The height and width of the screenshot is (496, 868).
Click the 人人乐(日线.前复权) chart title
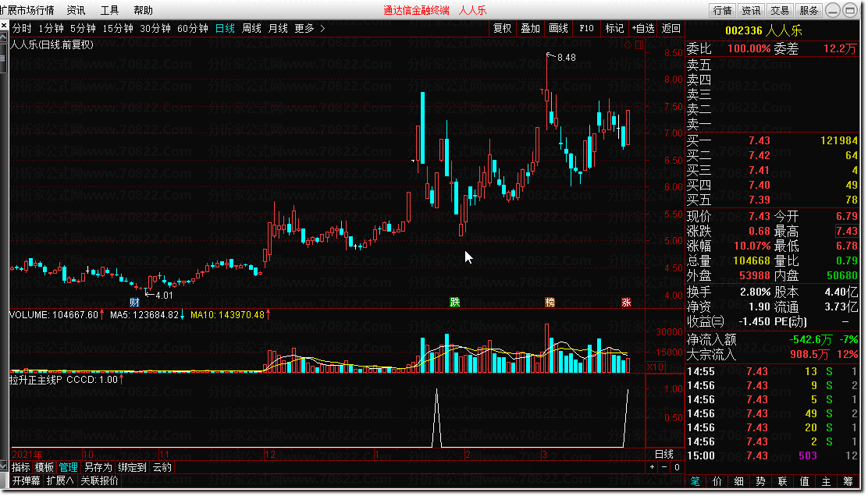(52, 44)
